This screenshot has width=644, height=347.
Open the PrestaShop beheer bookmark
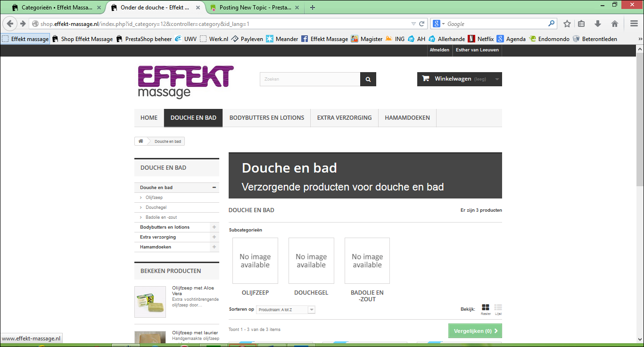pyautogui.click(x=144, y=39)
